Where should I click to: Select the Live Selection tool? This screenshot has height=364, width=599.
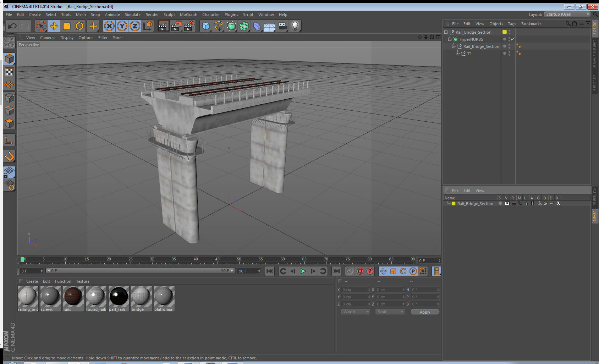(x=41, y=26)
